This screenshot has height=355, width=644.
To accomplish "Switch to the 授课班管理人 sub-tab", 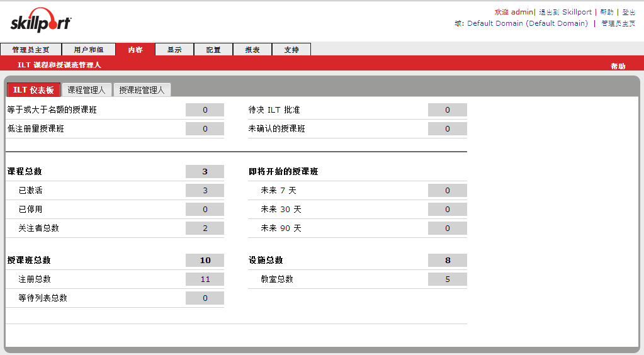I will (x=142, y=90).
